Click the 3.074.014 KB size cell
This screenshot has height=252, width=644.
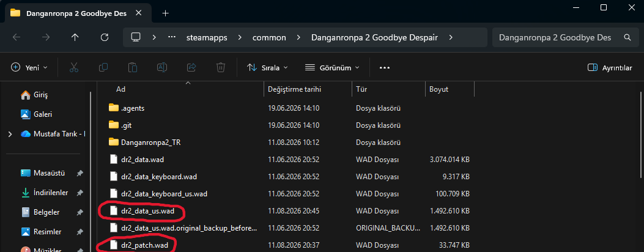pyautogui.click(x=450, y=159)
